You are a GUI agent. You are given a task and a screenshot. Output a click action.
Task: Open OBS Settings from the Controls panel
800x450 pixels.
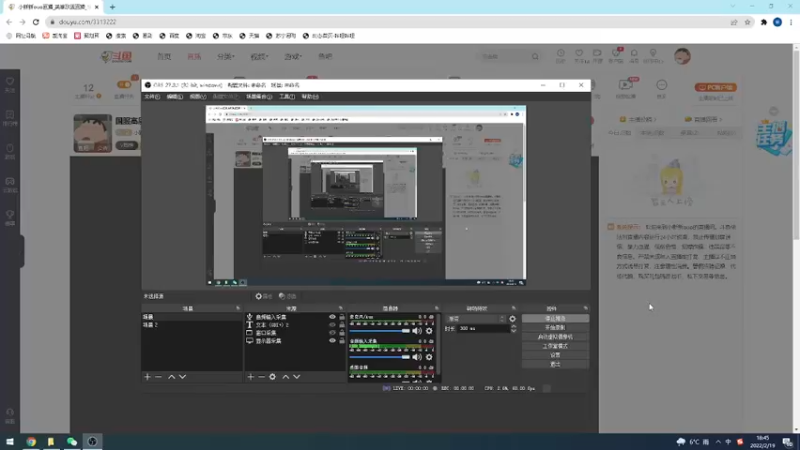pos(555,355)
